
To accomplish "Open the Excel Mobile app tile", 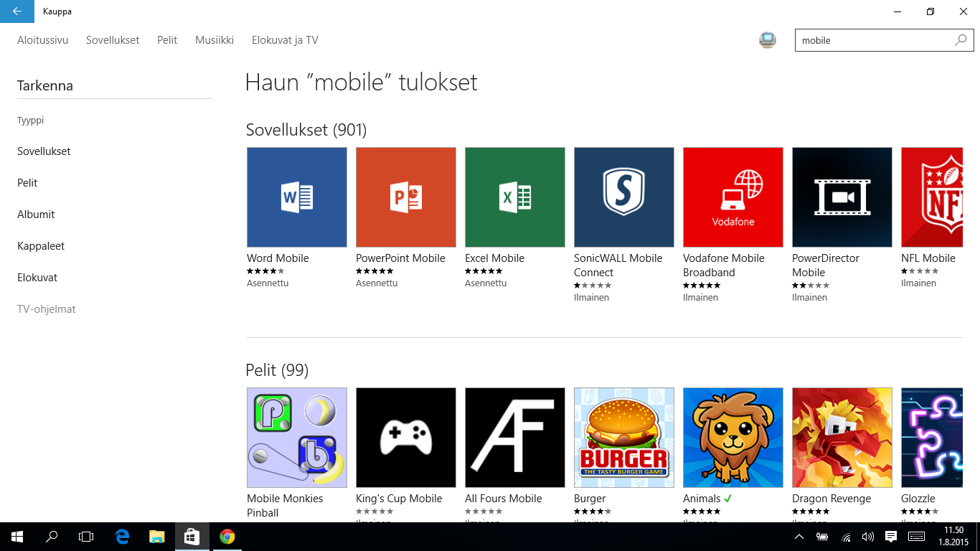I will coord(515,197).
